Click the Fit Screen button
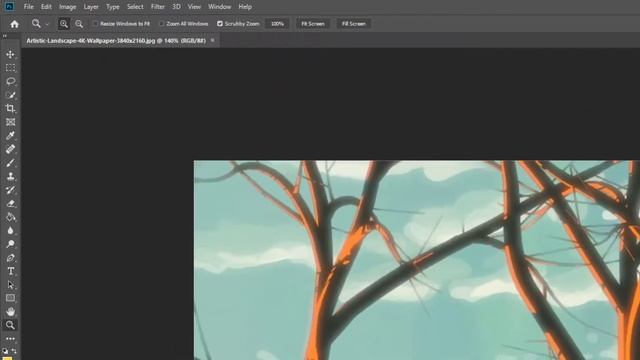 [313, 24]
